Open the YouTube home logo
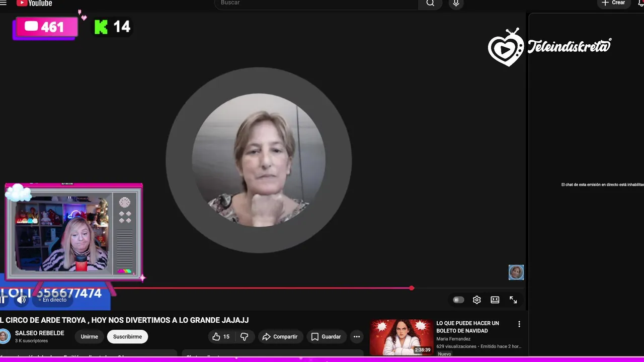 pos(34,3)
